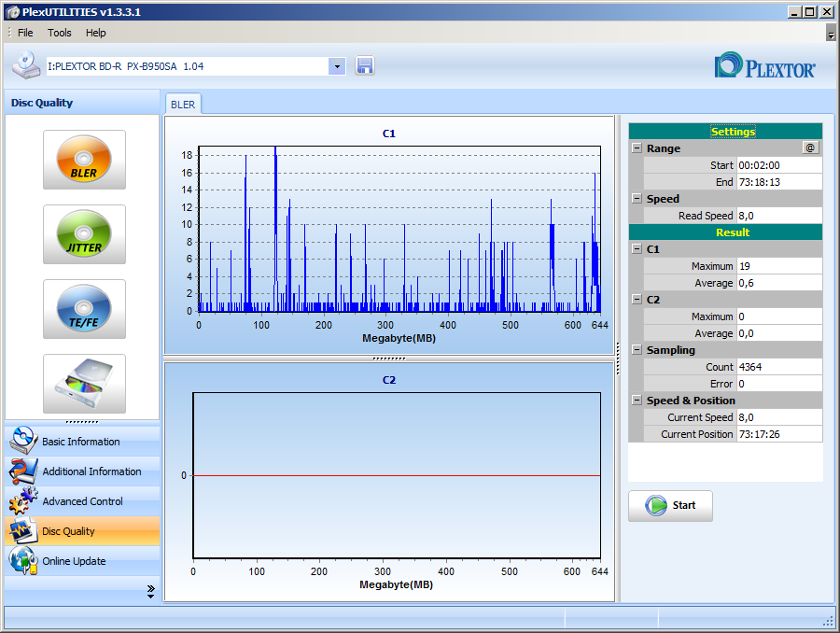Image resolution: width=840 pixels, height=633 pixels.
Task: Go to Basic Information section
Action: click(x=82, y=441)
